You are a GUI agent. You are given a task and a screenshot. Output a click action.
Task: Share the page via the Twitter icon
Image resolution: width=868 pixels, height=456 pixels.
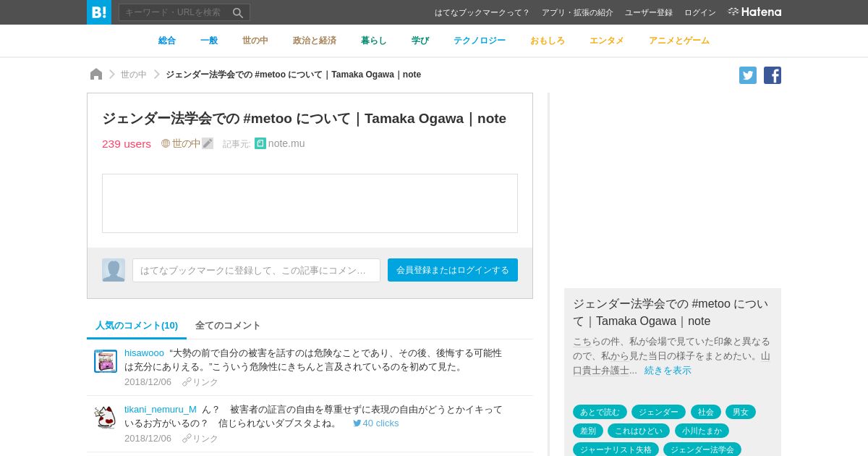(x=748, y=75)
